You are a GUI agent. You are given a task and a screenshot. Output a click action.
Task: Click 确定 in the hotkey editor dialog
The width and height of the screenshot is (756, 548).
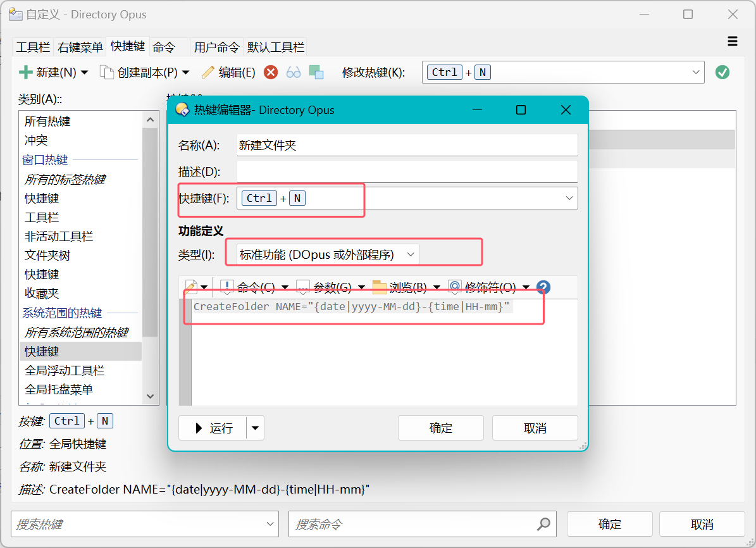point(441,428)
